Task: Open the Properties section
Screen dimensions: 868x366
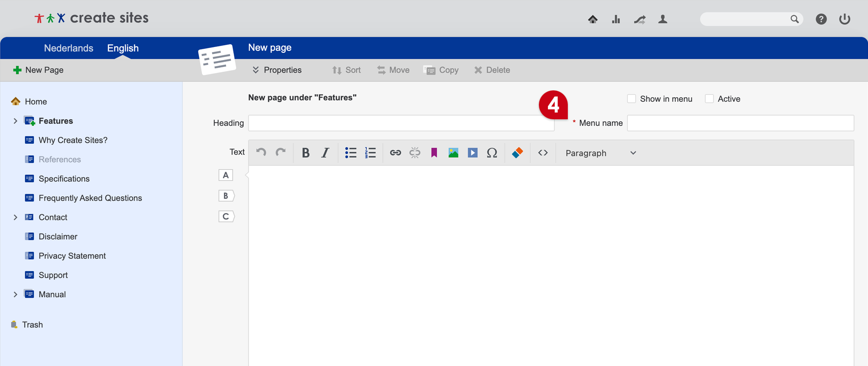Action: [x=277, y=70]
